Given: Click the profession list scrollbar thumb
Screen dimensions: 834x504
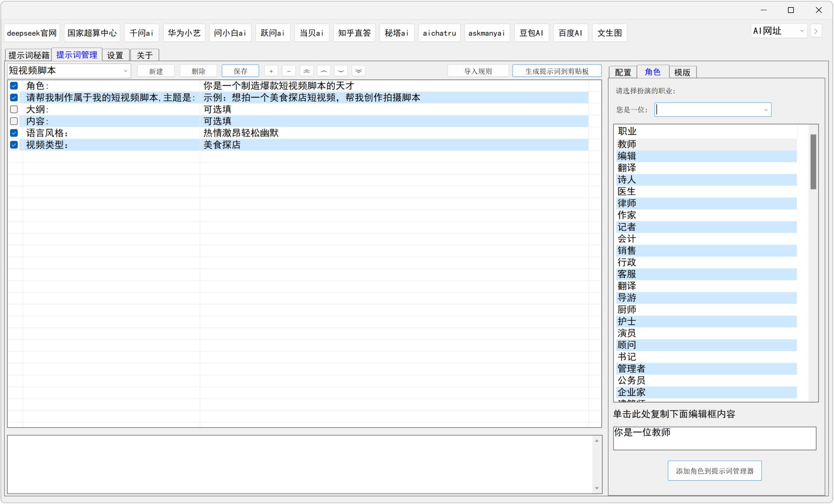Looking at the screenshot, I should [813, 162].
